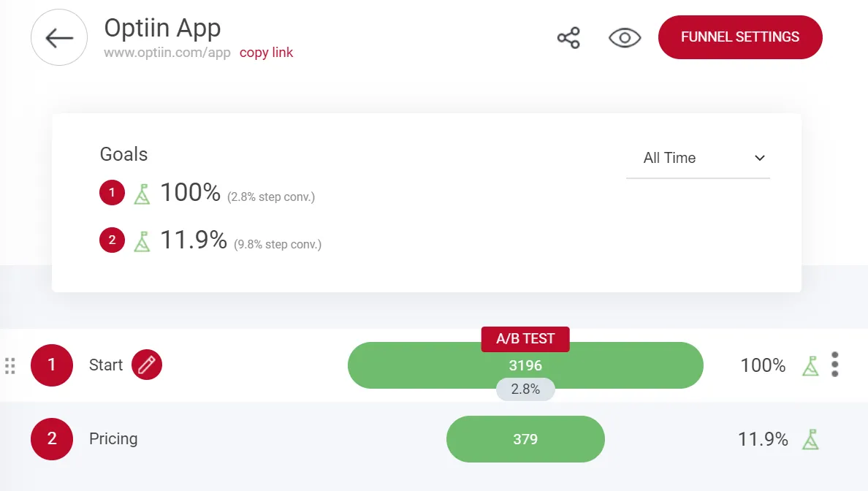
Task: Toggle goal tracking on the Pricing step flask
Action: click(x=810, y=439)
